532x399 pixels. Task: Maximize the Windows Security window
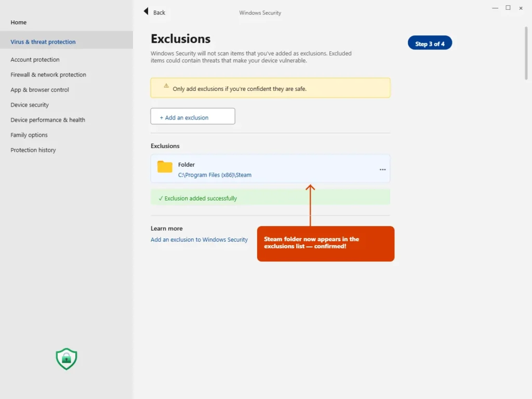(x=508, y=8)
